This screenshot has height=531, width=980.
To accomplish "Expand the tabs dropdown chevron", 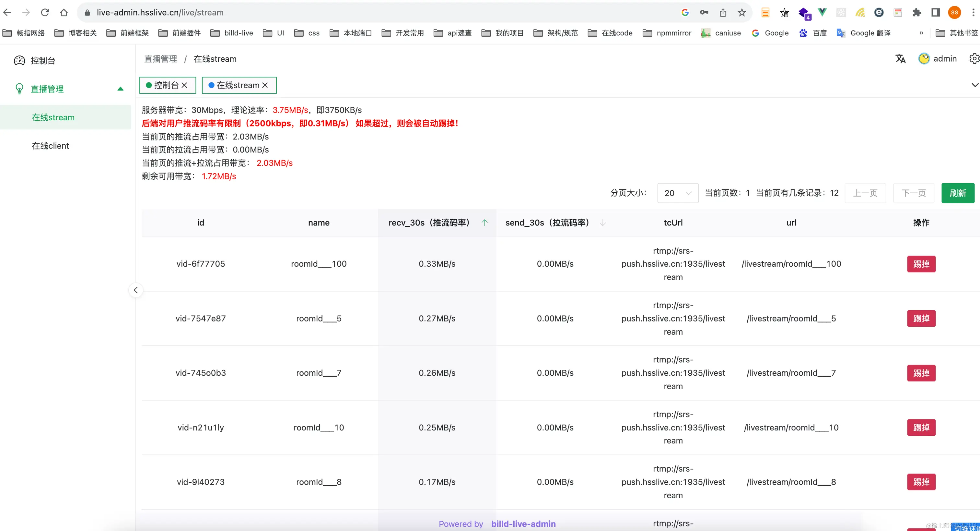I will pos(975,85).
